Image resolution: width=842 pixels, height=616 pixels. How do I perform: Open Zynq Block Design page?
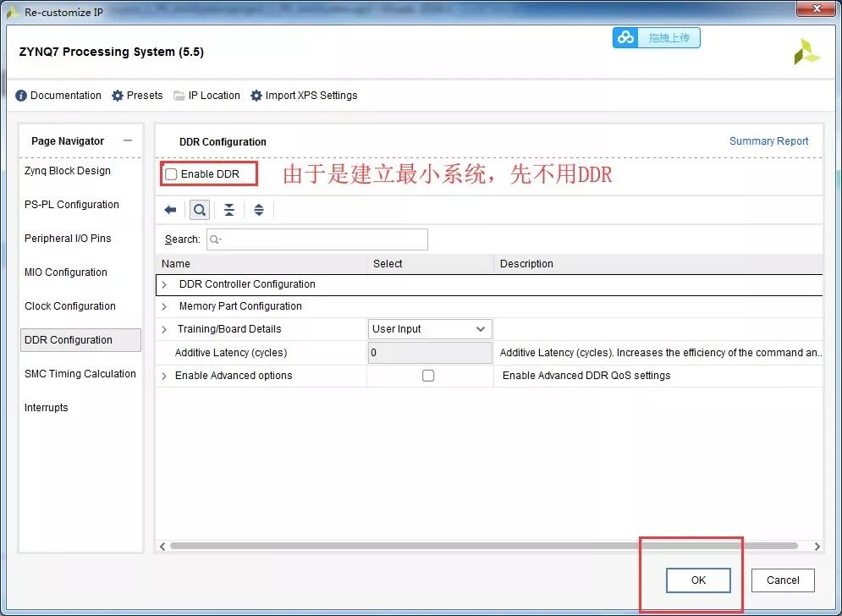[x=67, y=171]
